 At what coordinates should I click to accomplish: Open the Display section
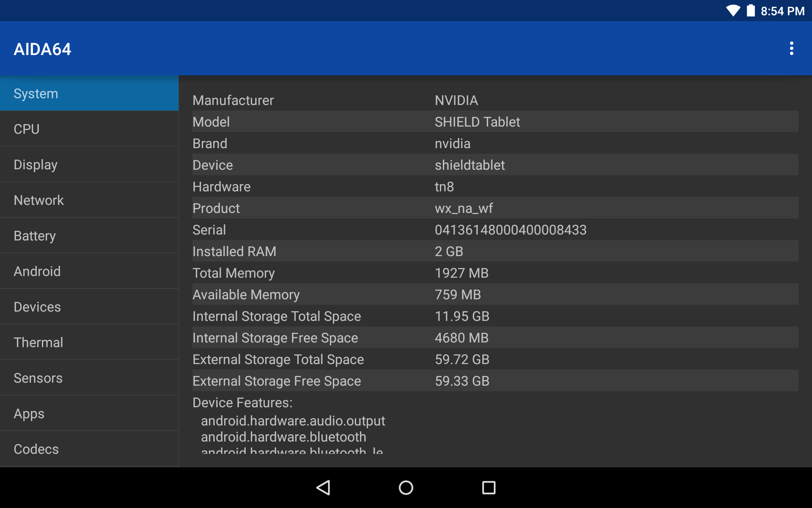(x=89, y=165)
